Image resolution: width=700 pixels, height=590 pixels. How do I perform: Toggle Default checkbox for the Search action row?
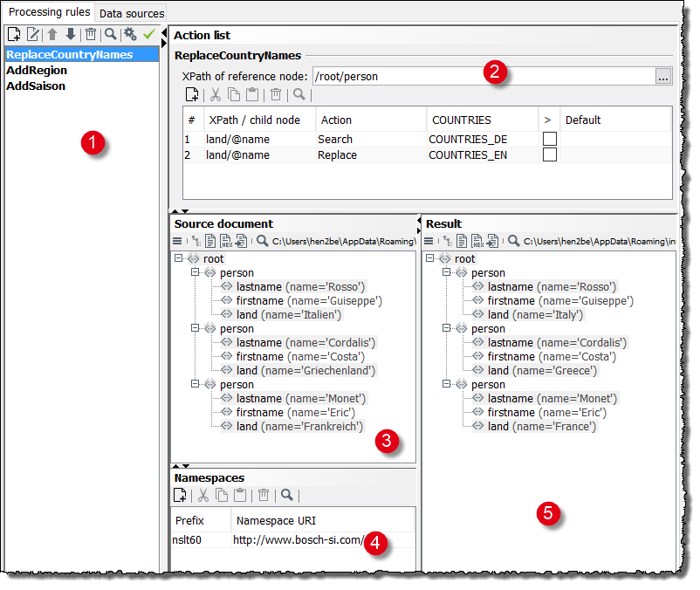click(x=549, y=138)
